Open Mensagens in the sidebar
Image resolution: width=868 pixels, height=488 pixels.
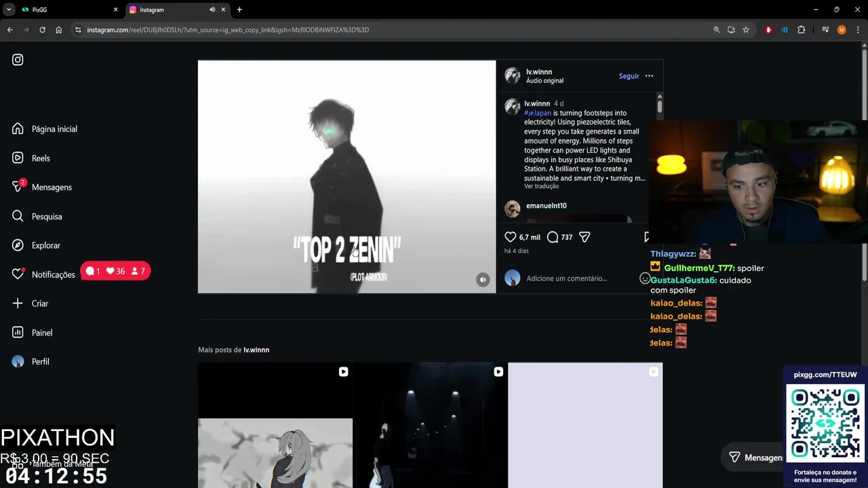(x=42, y=187)
